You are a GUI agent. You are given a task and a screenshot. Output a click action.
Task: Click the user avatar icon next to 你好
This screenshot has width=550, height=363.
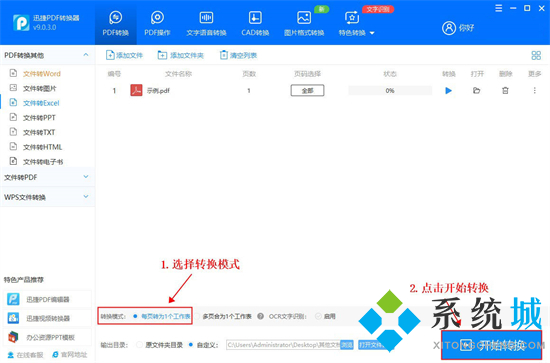click(x=449, y=28)
